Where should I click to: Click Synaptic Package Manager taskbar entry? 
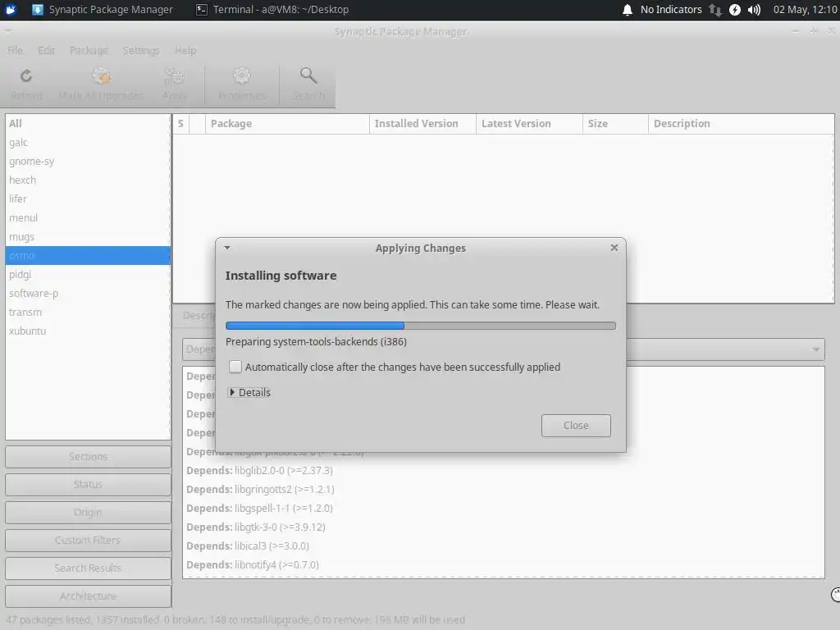[x=103, y=10]
